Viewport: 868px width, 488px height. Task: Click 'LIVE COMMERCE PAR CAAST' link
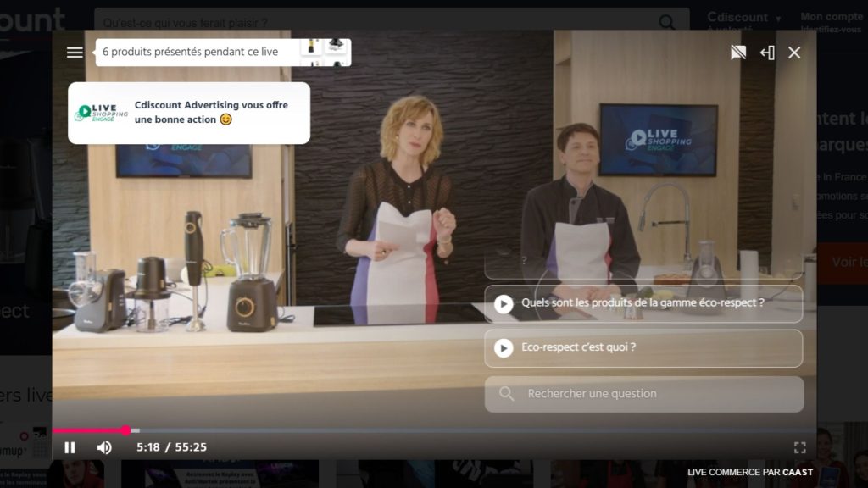coord(749,473)
